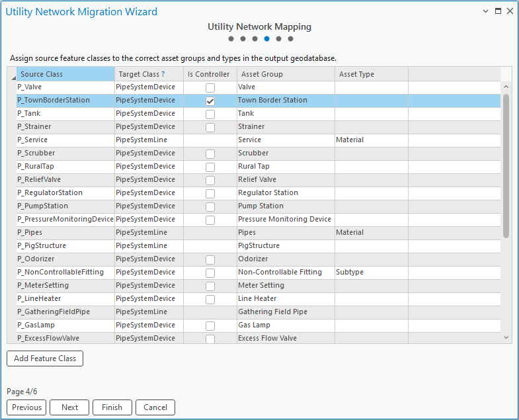Click Subtype asset type for Non-Controllable Fitting
The height and width of the screenshot is (420, 519).
pyautogui.click(x=372, y=273)
